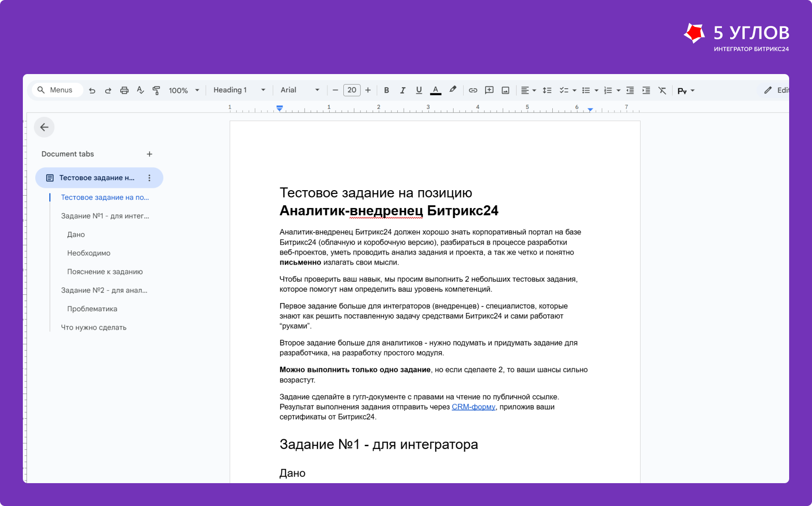Screen dimensions: 812x506
Task: Open the text alignment dropdown
Action: point(529,91)
